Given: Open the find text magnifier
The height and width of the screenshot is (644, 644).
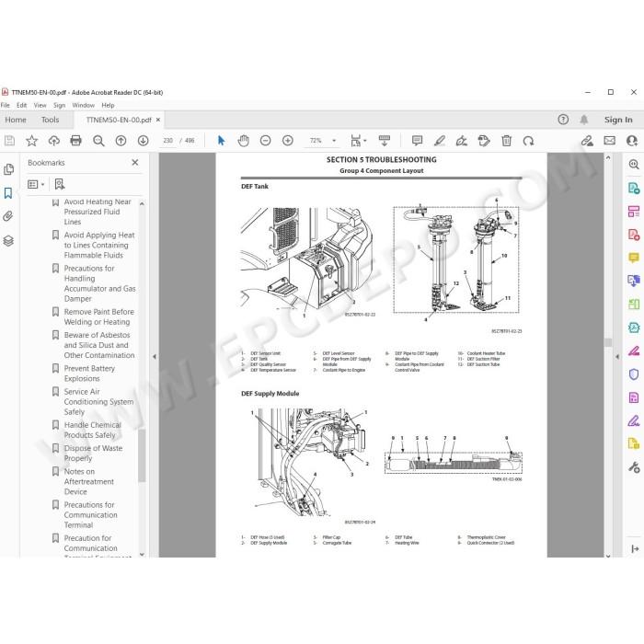Looking at the screenshot, I should 98,141.
